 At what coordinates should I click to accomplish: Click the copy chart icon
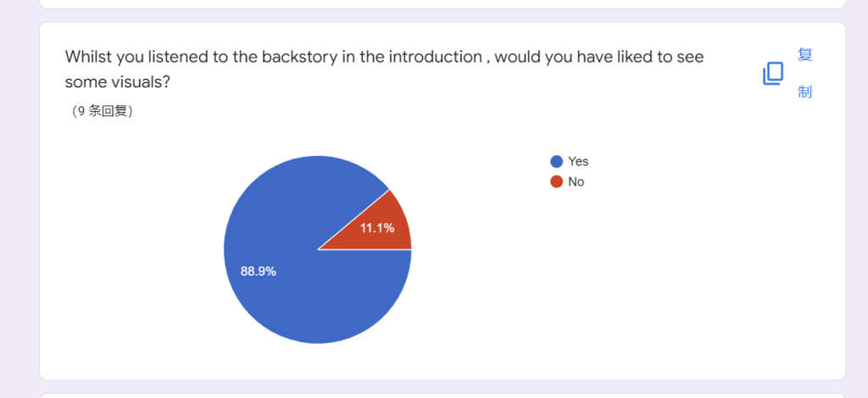(773, 73)
